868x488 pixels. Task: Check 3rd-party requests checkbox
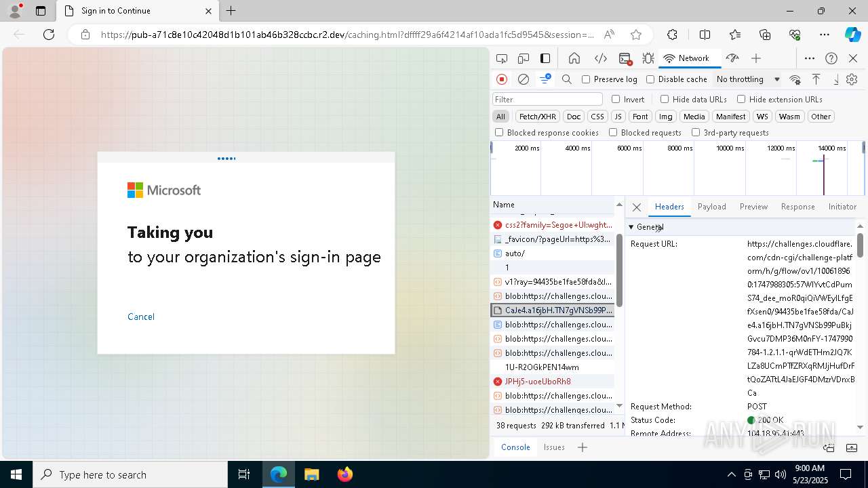tap(696, 133)
